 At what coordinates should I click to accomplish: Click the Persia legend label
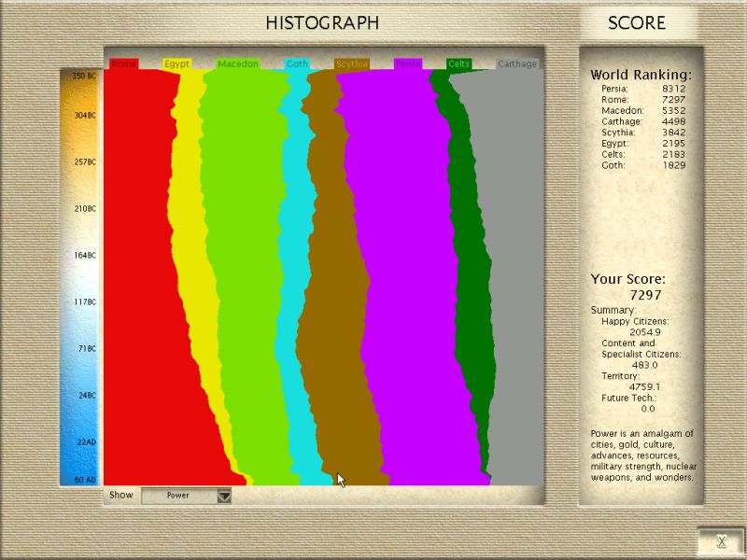407,64
